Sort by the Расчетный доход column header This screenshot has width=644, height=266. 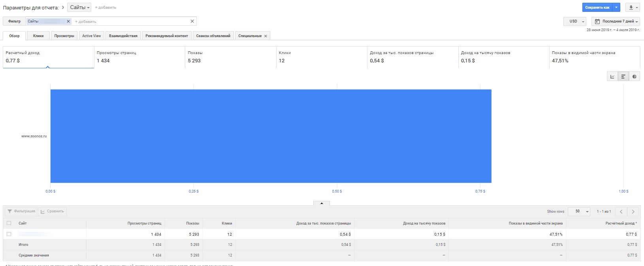pos(621,223)
